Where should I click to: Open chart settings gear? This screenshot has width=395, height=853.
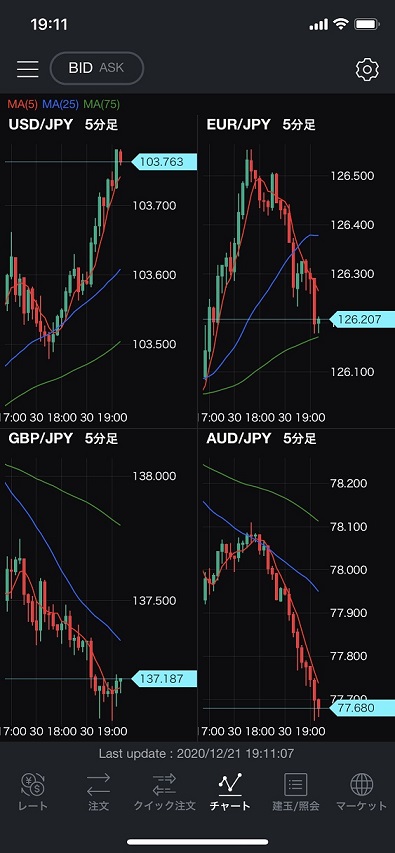pos(367,70)
